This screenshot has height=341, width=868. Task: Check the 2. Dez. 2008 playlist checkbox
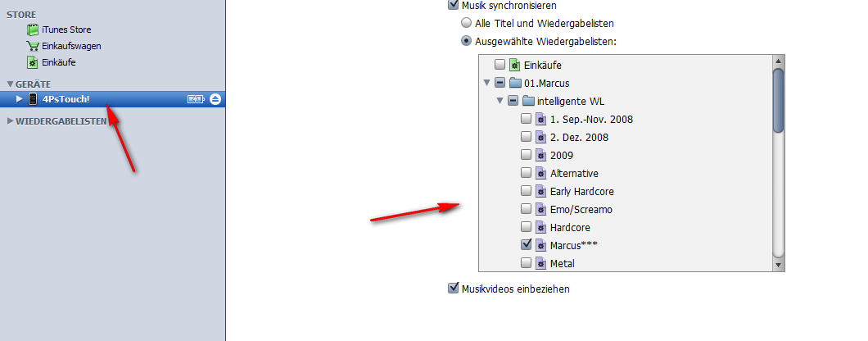click(x=527, y=137)
